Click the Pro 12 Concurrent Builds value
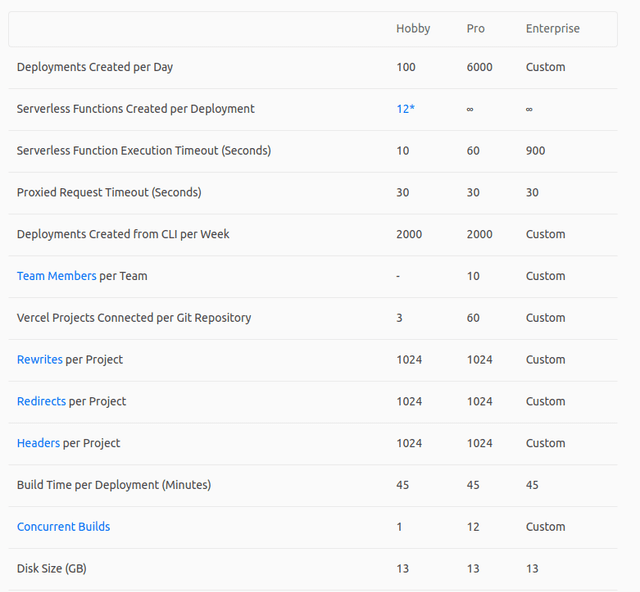 pos(473,527)
